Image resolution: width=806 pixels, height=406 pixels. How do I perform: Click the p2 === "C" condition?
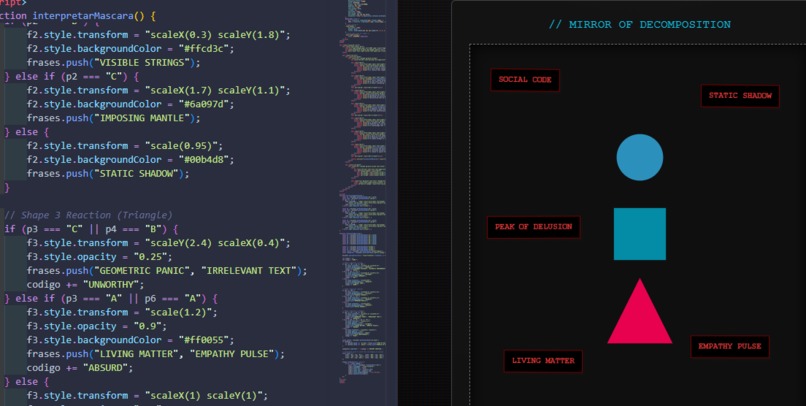(94, 76)
